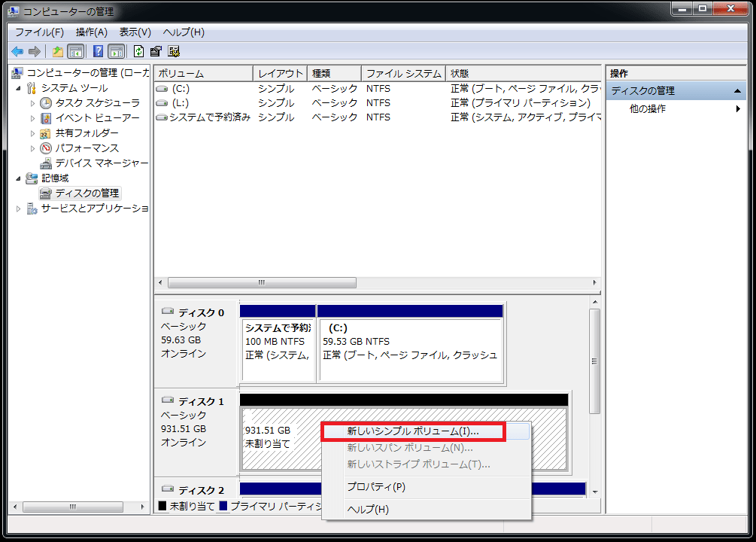Click the disk view scroll down arrow
This screenshot has width=756, height=542.
pos(595,492)
